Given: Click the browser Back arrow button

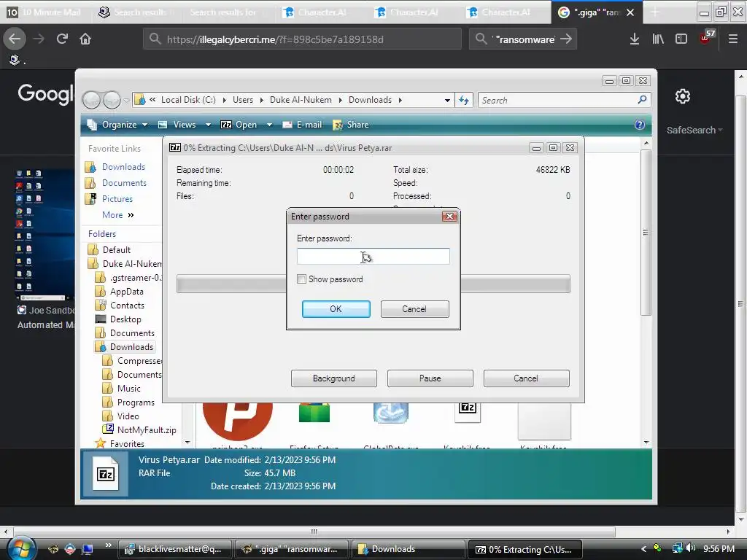Looking at the screenshot, I should coord(15,39).
